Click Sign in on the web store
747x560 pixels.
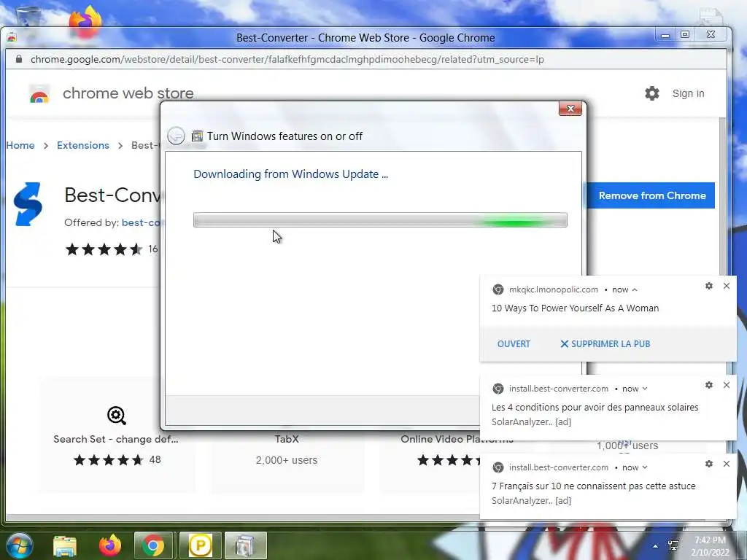(x=688, y=93)
